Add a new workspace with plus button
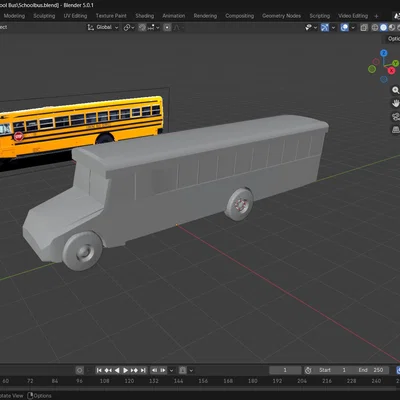This screenshot has height=400, width=400. point(376,16)
